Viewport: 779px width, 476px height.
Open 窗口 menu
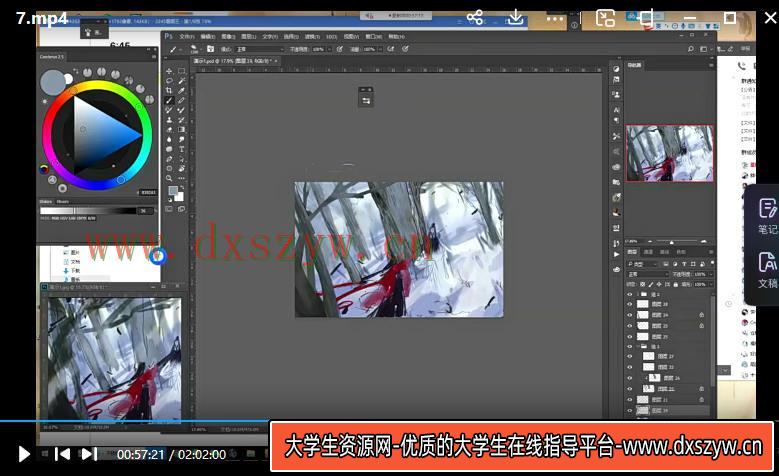[374, 37]
